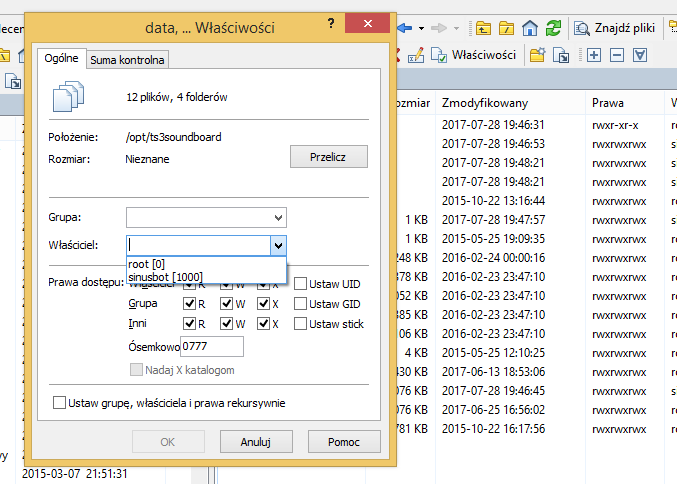Go to parent directory folder icon
The width and height of the screenshot is (677, 484).
click(x=485, y=27)
